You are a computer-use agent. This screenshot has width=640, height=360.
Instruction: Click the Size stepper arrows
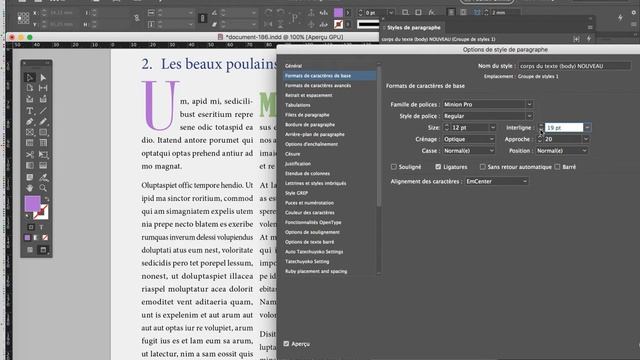pyautogui.click(x=446, y=127)
